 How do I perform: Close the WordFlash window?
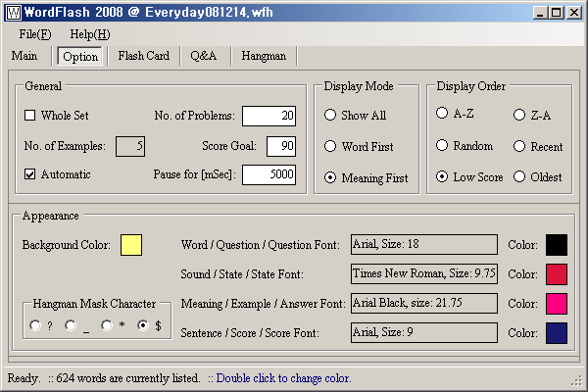pos(574,13)
